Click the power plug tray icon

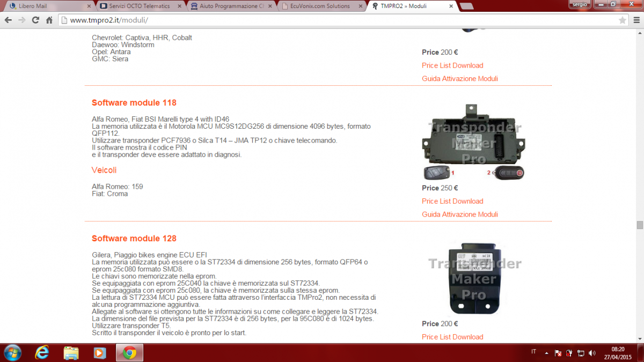click(x=569, y=353)
